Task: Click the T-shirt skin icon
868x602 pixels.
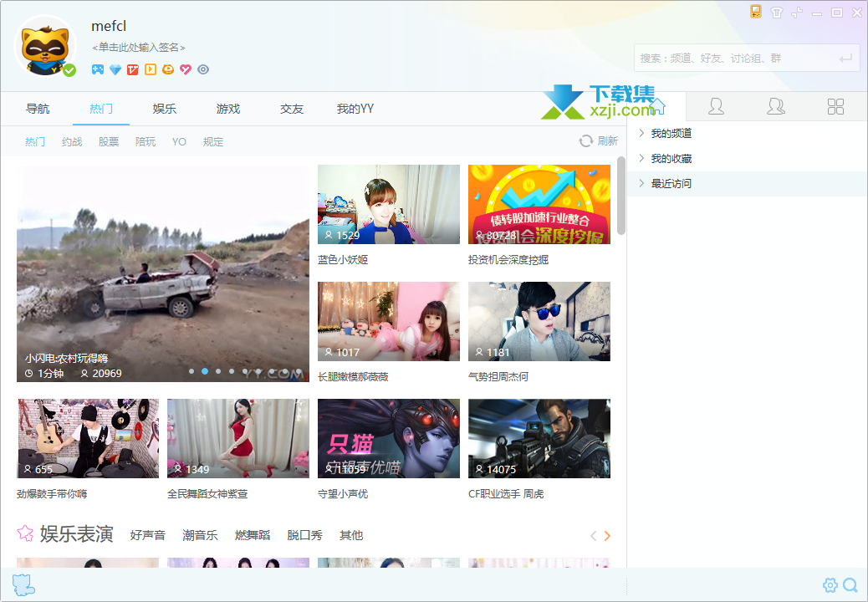Action: [777, 13]
